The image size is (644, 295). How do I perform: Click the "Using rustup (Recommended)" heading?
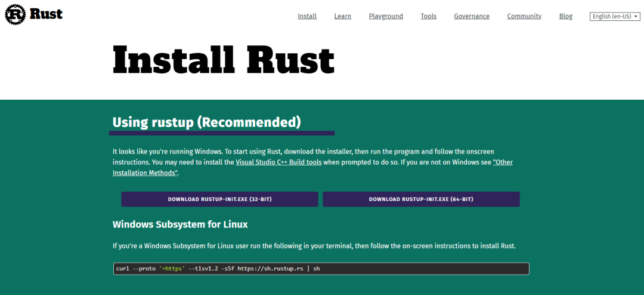(x=206, y=122)
